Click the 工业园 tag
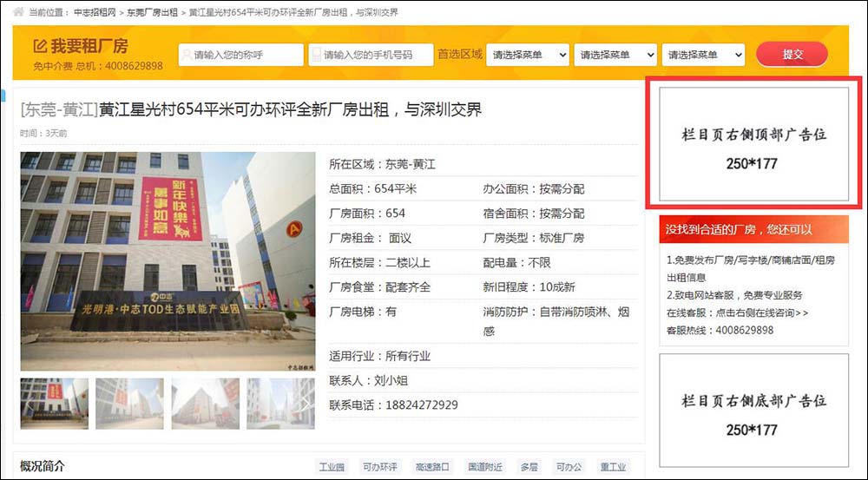This screenshot has width=868, height=480. pyautogui.click(x=332, y=467)
